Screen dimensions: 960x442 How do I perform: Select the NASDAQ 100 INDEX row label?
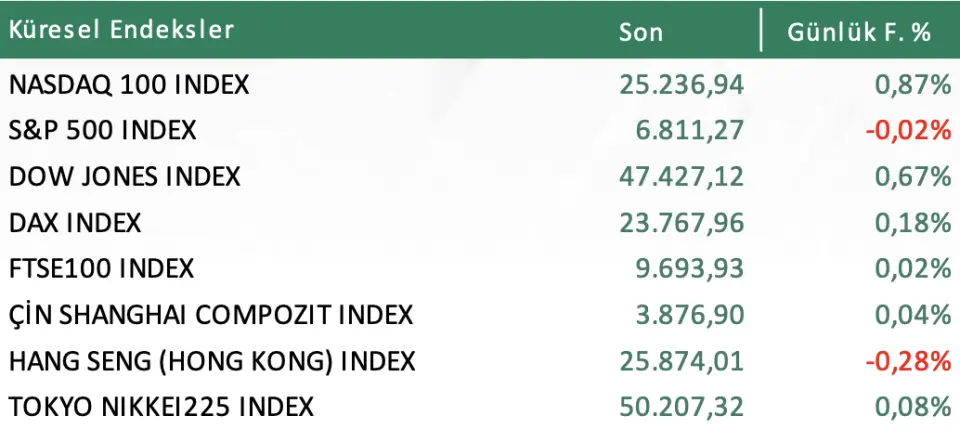coord(128,85)
